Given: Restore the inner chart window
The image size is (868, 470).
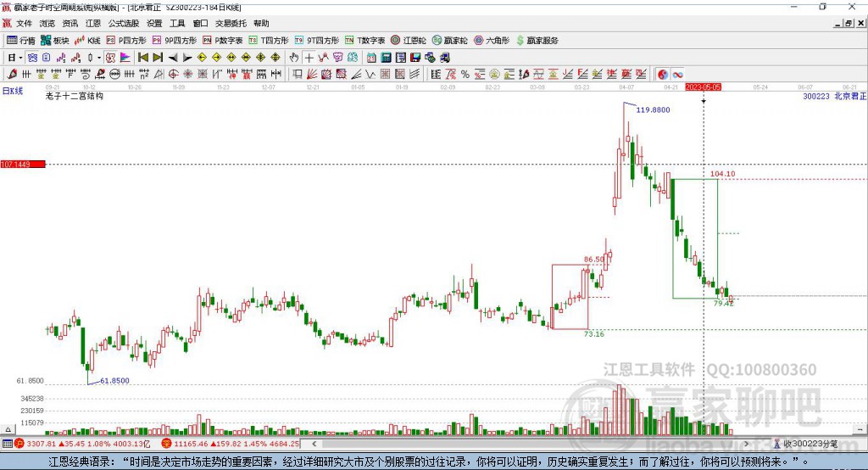Looking at the screenshot, I should click(x=849, y=23).
